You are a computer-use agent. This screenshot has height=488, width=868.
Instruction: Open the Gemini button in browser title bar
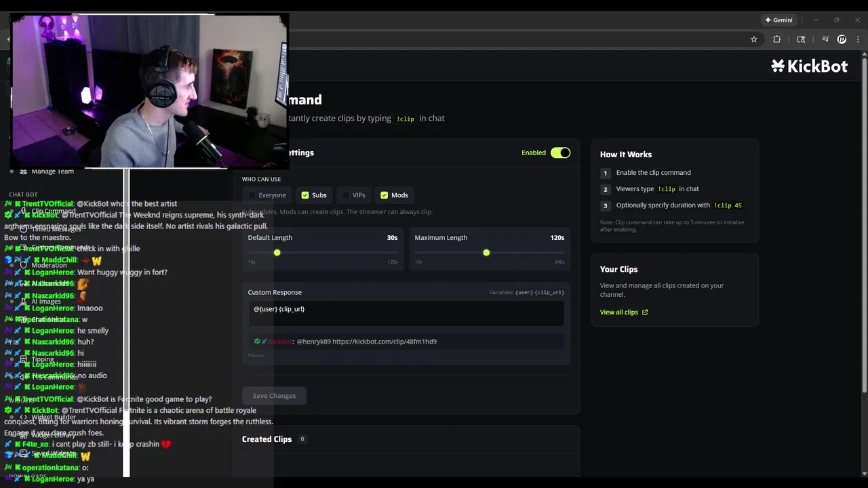[x=778, y=20]
